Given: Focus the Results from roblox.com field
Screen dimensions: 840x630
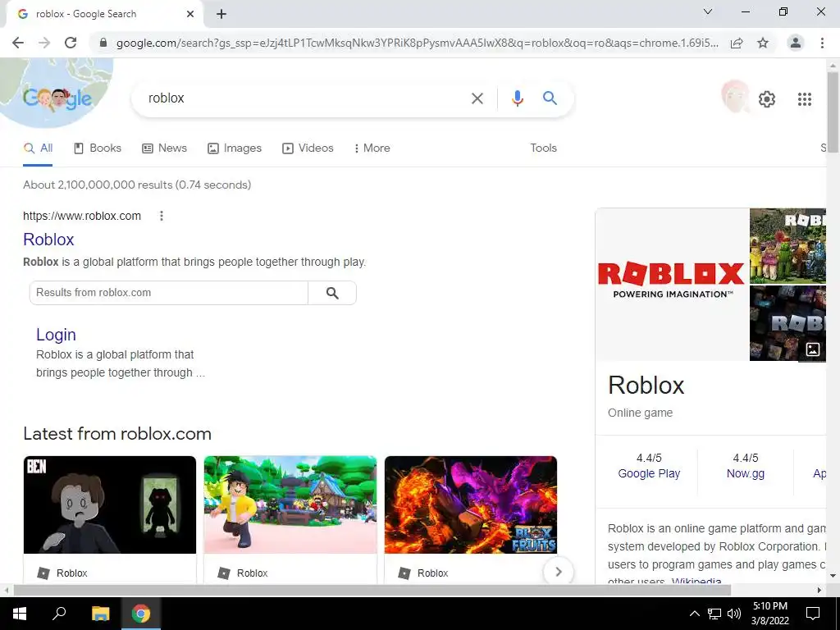Looking at the screenshot, I should click(169, 293).
